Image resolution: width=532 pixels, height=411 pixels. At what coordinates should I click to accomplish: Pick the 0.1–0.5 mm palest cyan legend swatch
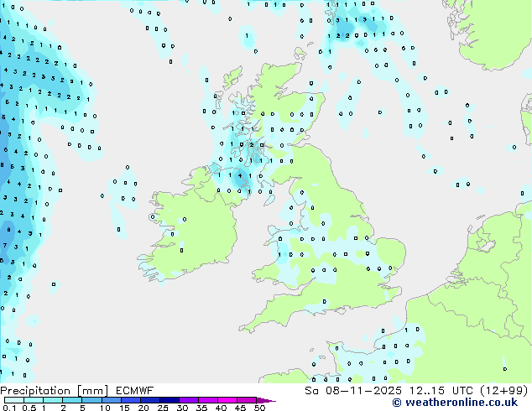pos(14,400)
